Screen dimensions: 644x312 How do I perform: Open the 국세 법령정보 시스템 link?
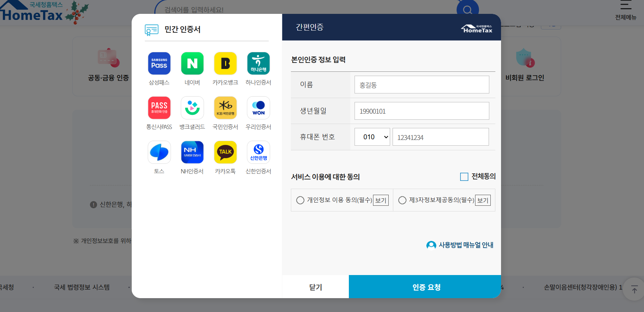click(82, 287)
